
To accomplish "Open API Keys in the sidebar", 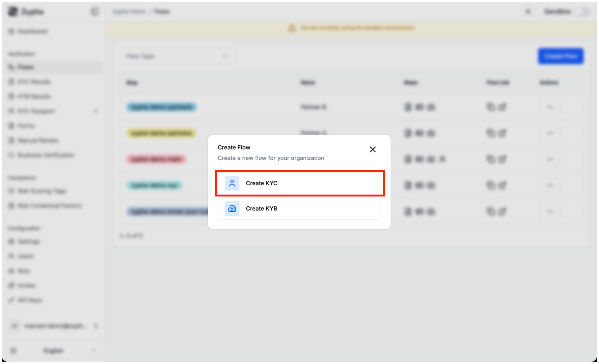I will point(54,300).
